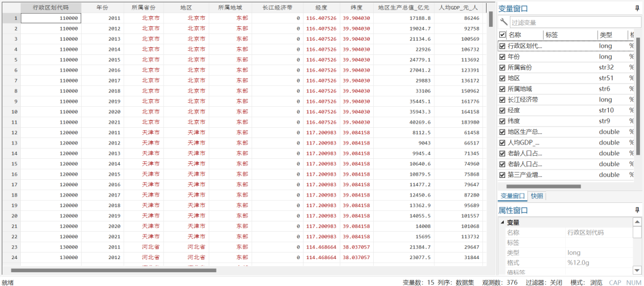Viewport: 644px width, 286px height.
Task: Click the variable list horizontal scrollbar
Action: pyautogui.click(x=543, y=186)
